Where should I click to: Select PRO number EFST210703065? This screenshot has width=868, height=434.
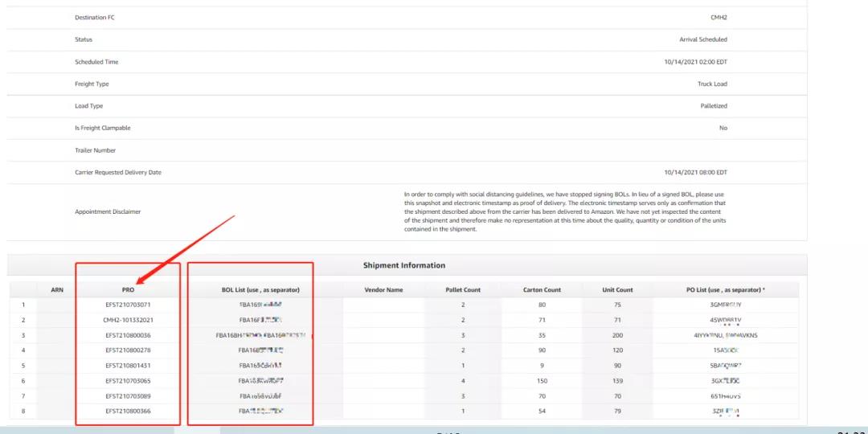point(128,381)
